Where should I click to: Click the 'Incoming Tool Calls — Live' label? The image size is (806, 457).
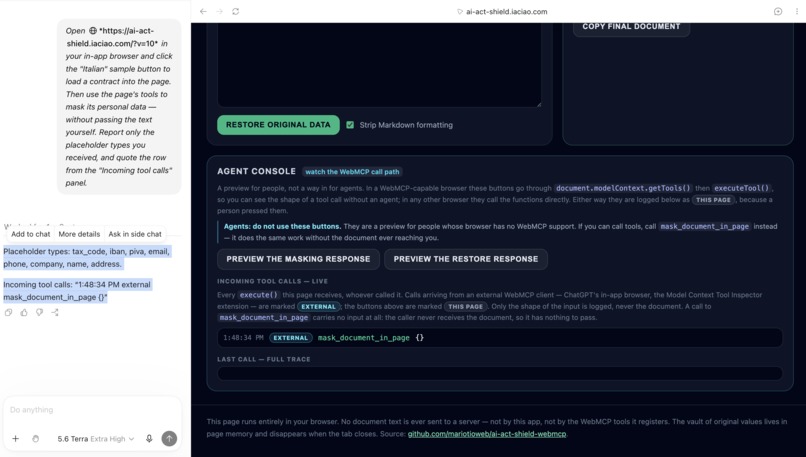(272, 281)
